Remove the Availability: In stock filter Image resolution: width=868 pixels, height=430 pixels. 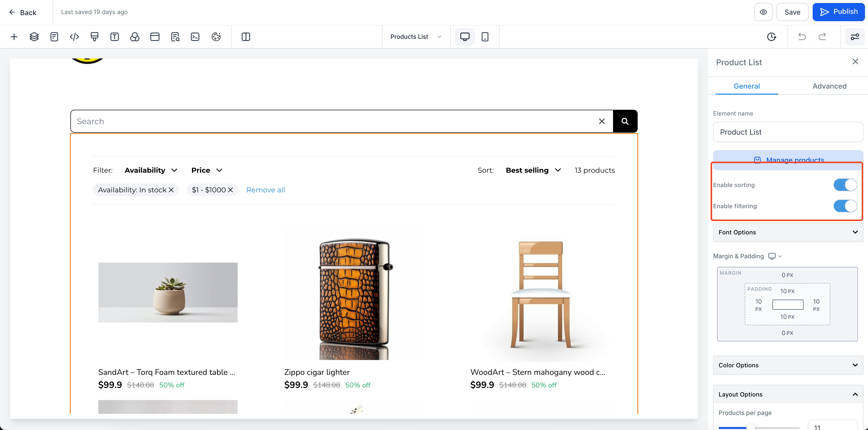point(171,190)
